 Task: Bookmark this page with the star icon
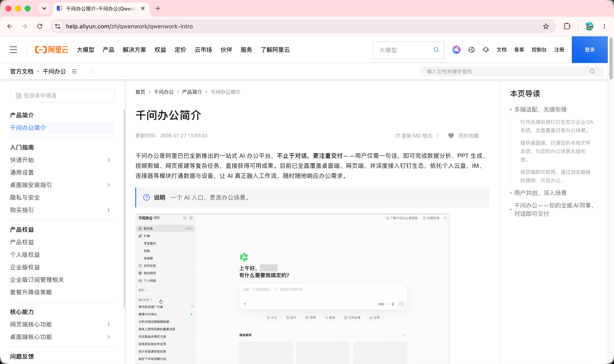(545, 26)
